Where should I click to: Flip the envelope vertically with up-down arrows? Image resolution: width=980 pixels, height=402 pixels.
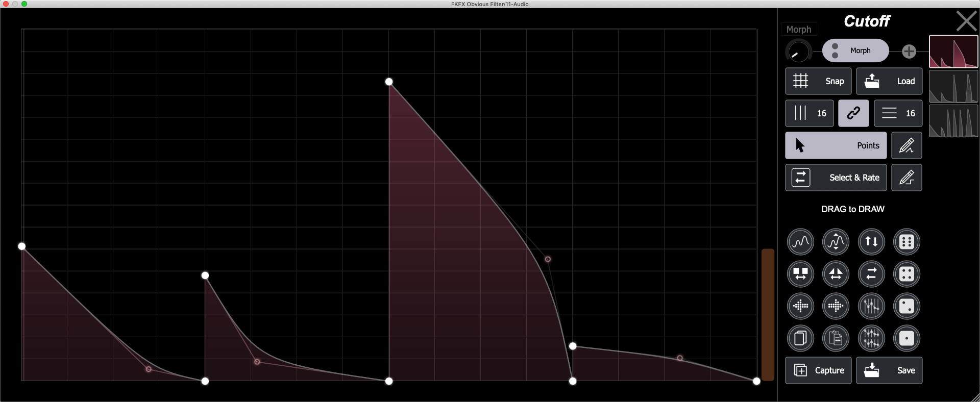pyautogui.click(x=871, y=242)
